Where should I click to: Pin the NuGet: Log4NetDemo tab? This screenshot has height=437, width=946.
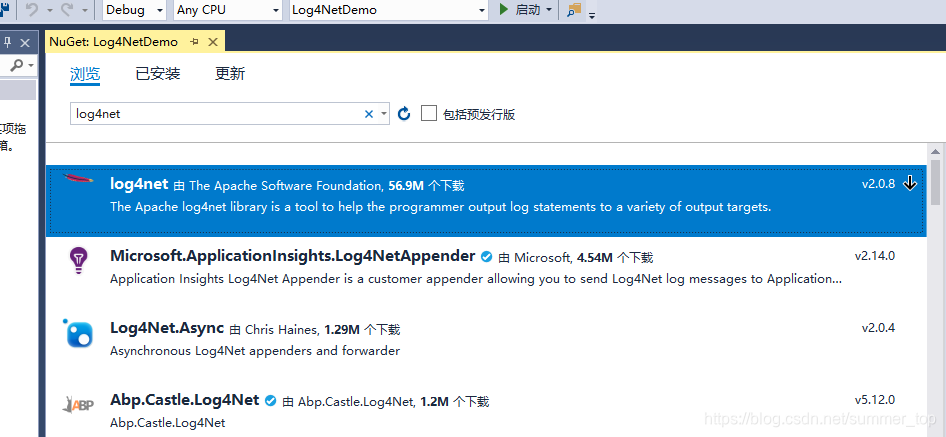coord(194,42)
